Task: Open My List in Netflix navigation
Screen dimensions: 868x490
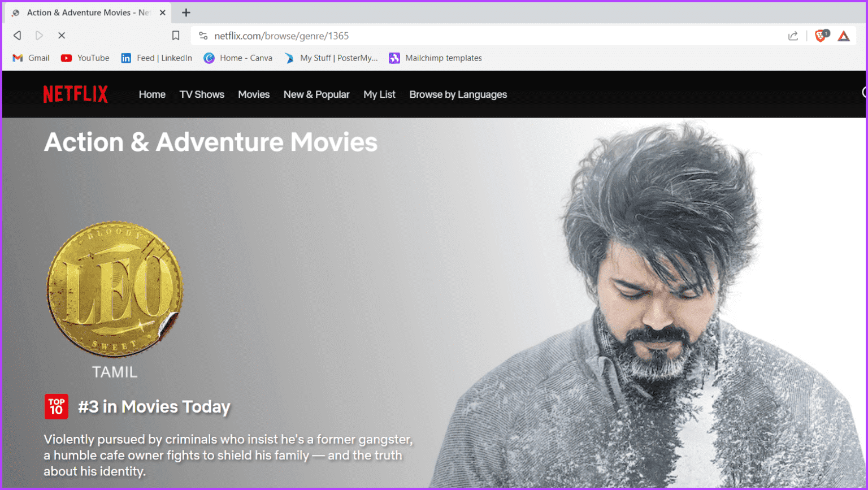Action: coord(379,94)
